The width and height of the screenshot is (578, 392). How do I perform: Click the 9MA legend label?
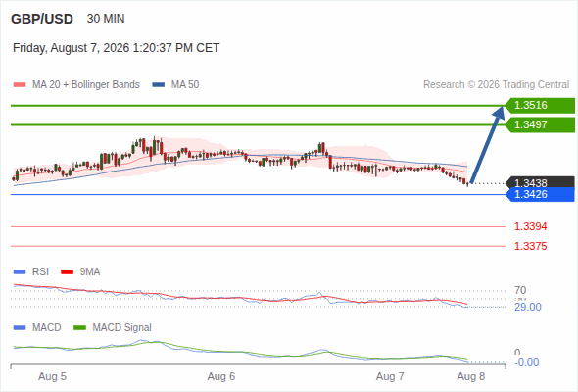click(90, 271)
